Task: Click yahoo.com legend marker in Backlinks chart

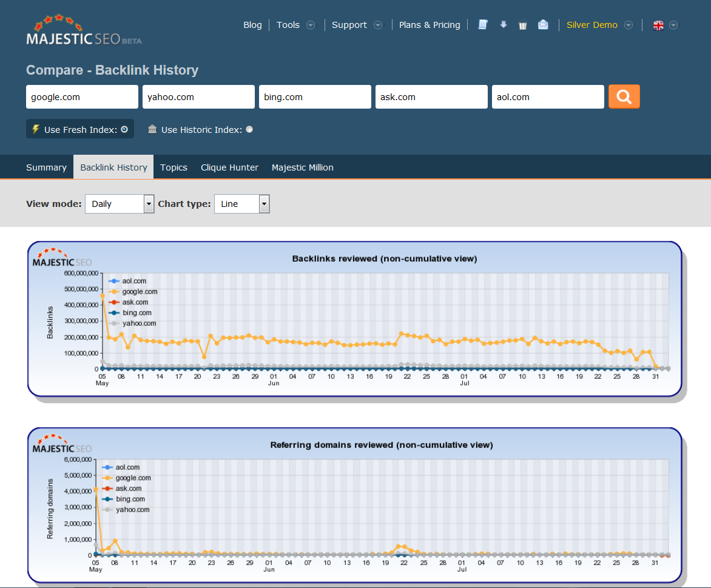Action: tap(114, 323)
